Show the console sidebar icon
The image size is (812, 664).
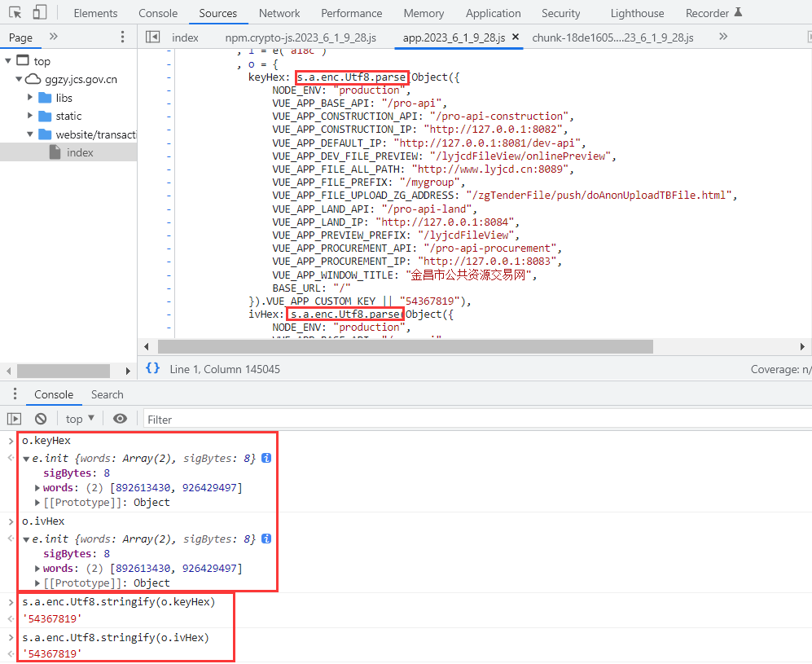coord(14,419)
